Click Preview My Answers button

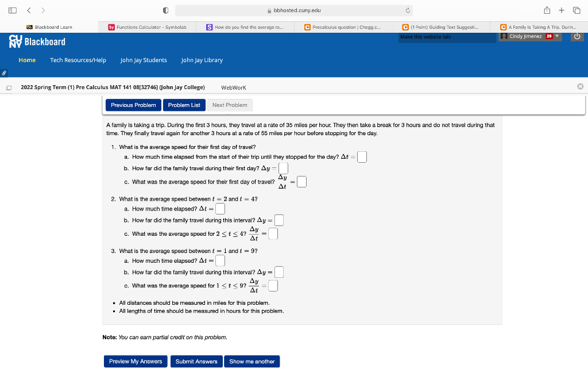click(136, 361)
